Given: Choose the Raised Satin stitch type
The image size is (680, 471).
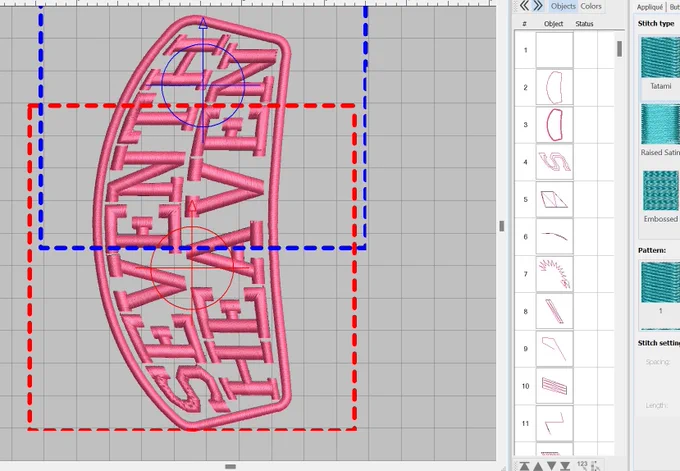Looking at the screenshot, I should (660, 129).
